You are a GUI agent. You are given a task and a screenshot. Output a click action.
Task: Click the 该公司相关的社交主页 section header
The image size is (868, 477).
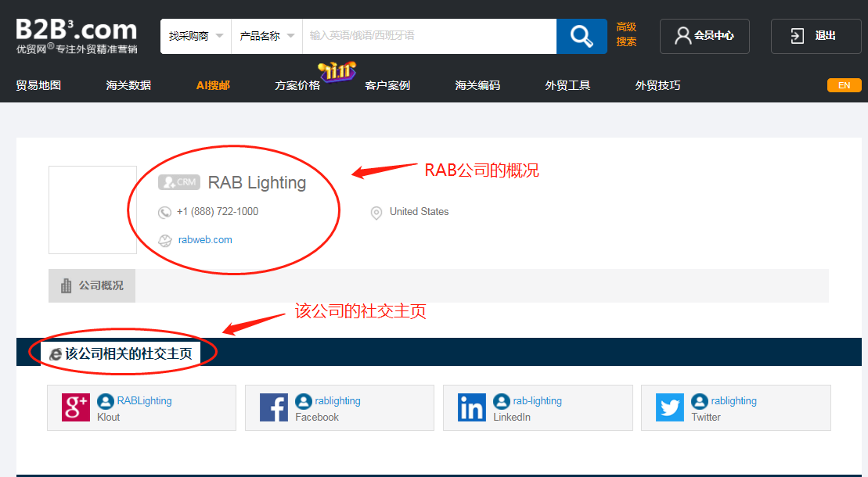121,353
